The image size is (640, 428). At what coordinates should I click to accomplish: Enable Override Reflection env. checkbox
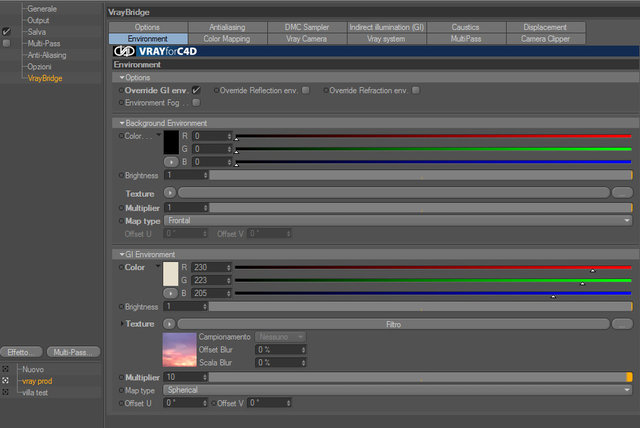tap(306, 90)
